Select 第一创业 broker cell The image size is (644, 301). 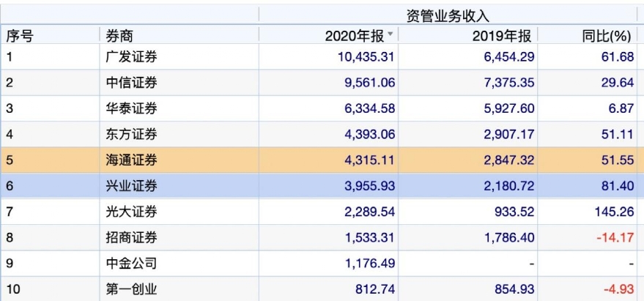131,289
